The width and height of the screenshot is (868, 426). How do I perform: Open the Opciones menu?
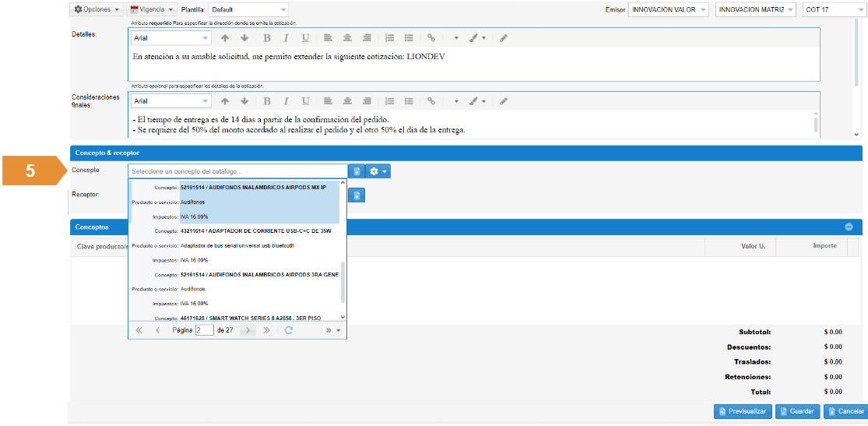(x=97, y=9)
